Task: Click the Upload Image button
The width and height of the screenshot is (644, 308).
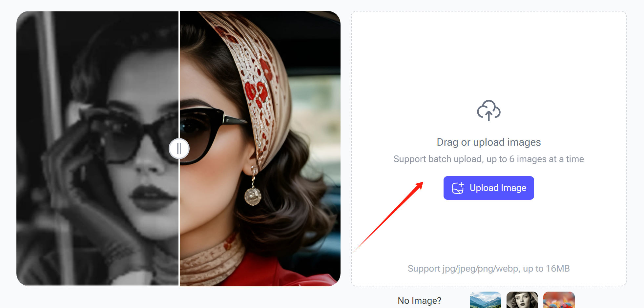Action: pyautogui.click(x=488, y=188)
